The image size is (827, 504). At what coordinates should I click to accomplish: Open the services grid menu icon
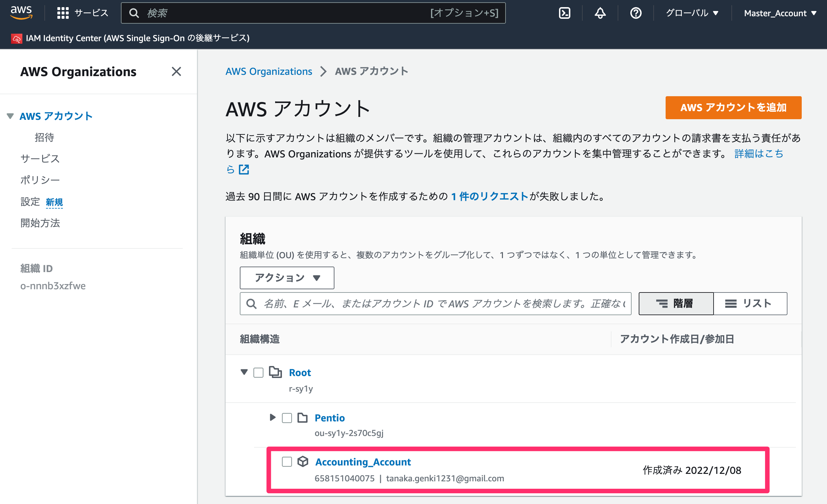pyautogui.click(x=63, y=13)
